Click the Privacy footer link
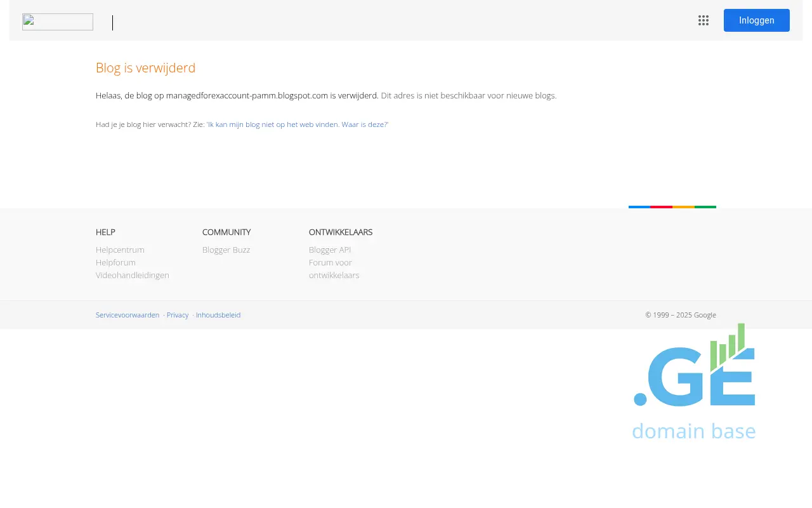This screenshot has width=812, height=508. [178, 315]
